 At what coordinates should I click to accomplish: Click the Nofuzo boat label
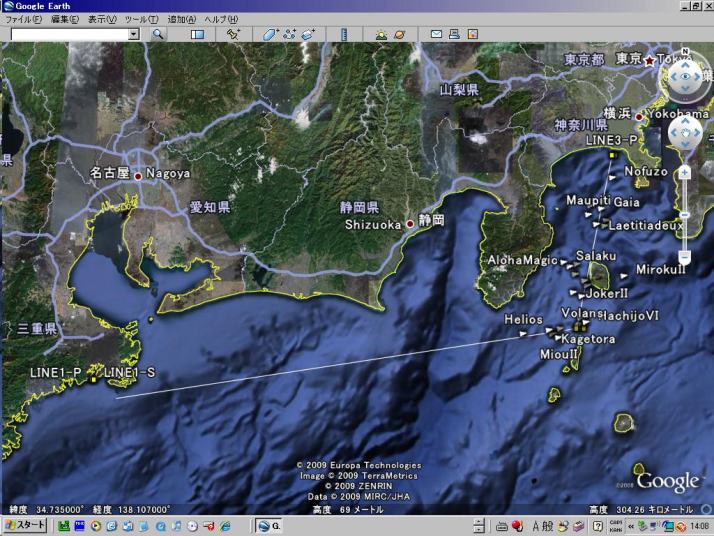pos(646,171)
